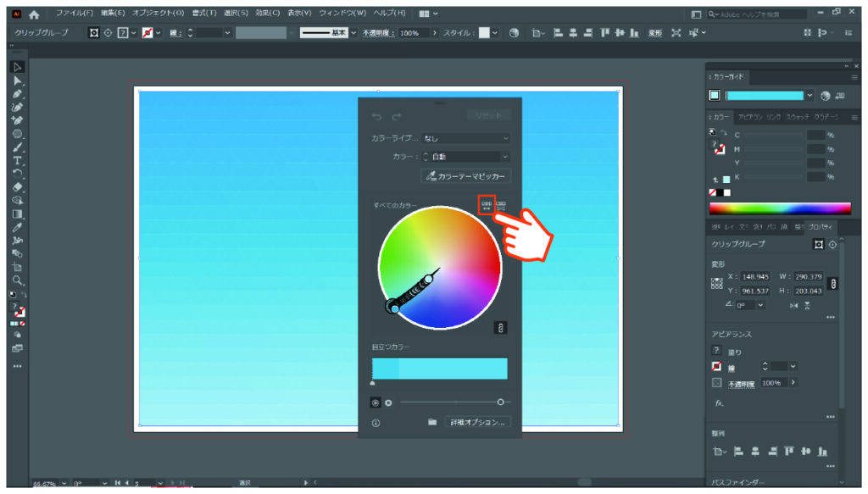This screenshot has width=868, height=494.
Task: Click the random color order icon
Action: (x=487, y=206)
